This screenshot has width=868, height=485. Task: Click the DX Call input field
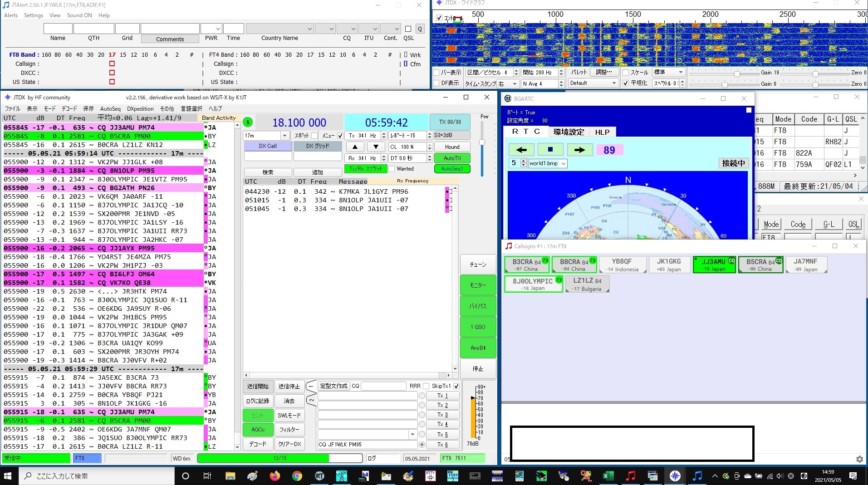(268, 157)
